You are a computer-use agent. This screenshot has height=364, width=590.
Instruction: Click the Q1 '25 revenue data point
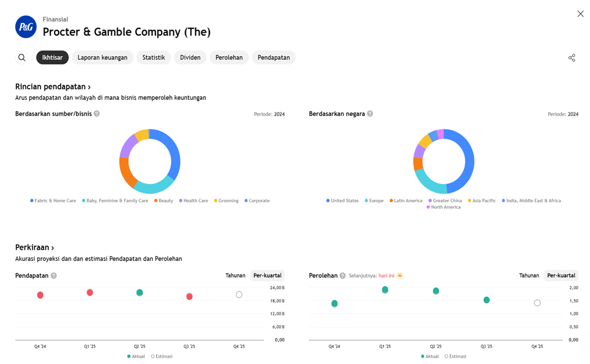(90, 293)
